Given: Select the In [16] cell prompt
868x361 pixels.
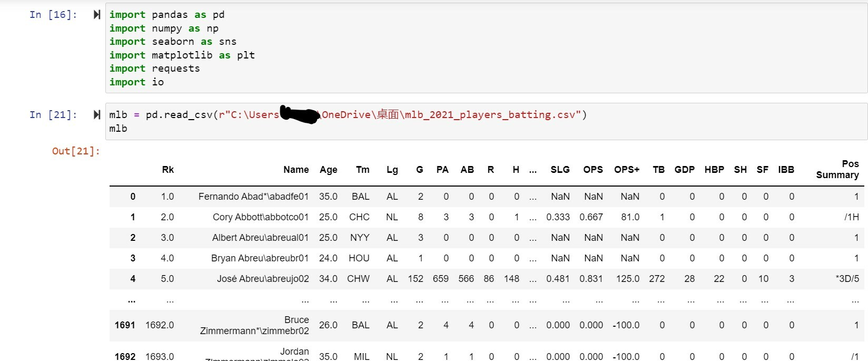Looking at the screenshot, I should click(x=53, y=15).
